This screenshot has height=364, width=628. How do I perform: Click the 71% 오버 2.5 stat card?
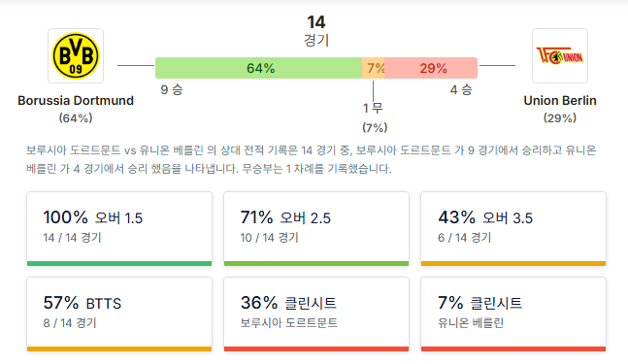click(x=316, y=228)
